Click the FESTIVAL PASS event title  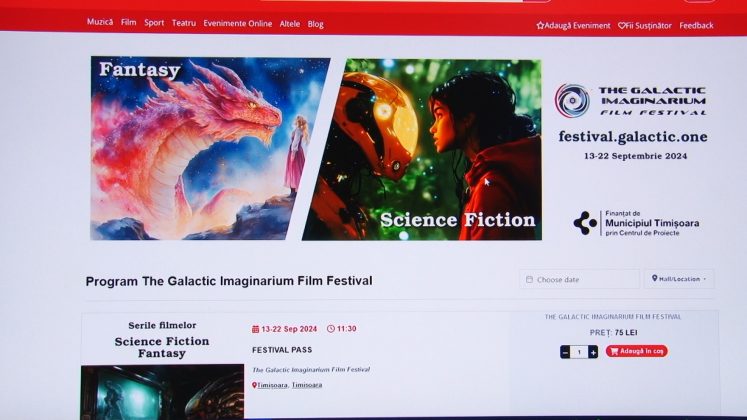pos(282,350)
